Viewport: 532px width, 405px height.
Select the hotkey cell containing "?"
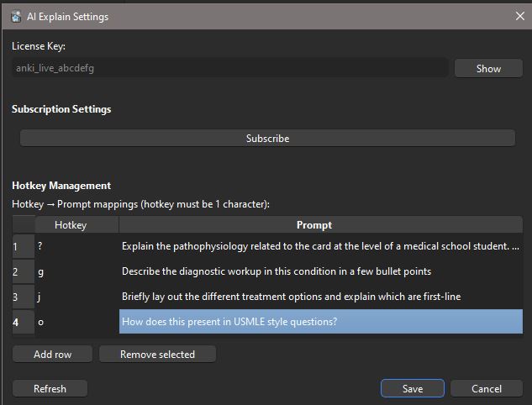pyautogui.click(x=76, y=246)
